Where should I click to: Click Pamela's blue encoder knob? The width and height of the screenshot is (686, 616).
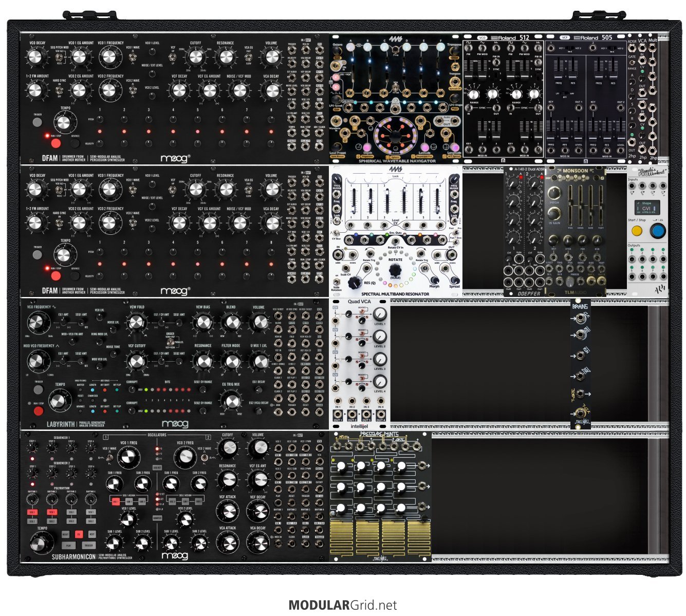[x=657, y=231]
